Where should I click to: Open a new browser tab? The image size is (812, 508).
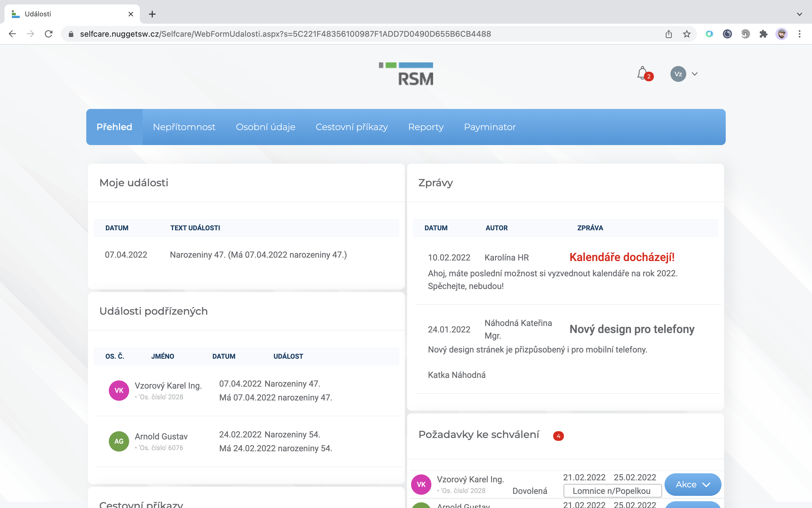pyautogui.click(x=152, y=14)
